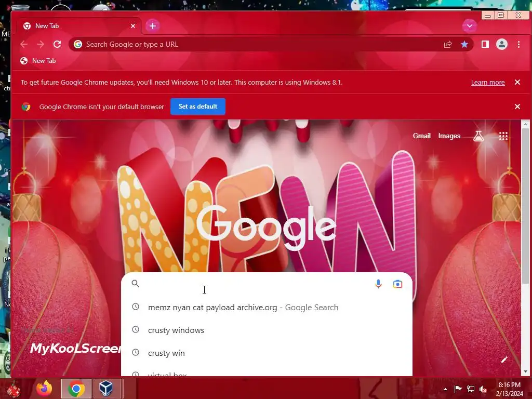This screenshot has width=532, height=399.
Task: Customize this page with pencil icon
Action: (x=504, y=360)
